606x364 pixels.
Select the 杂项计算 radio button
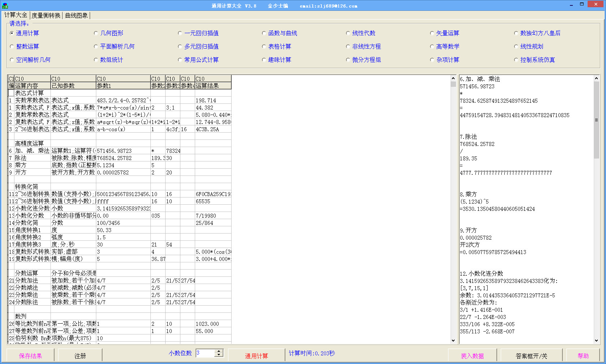pyautogui.click(x=445, y=60)
